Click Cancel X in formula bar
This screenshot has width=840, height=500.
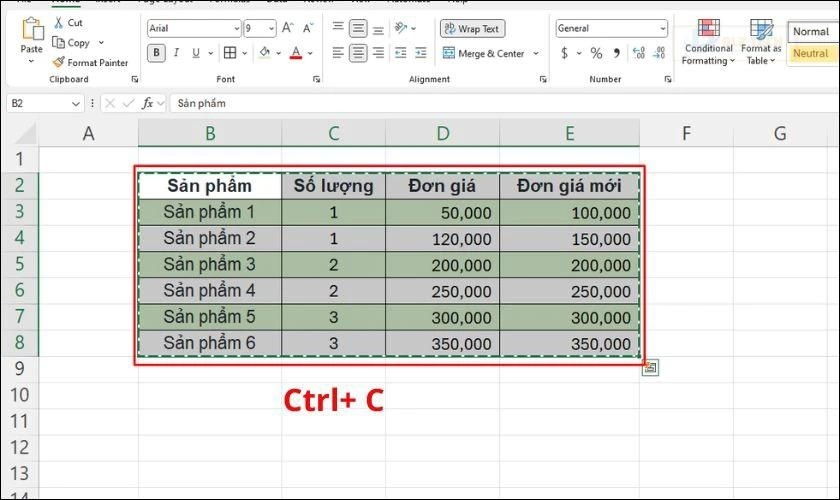click(x=110, y=103)
